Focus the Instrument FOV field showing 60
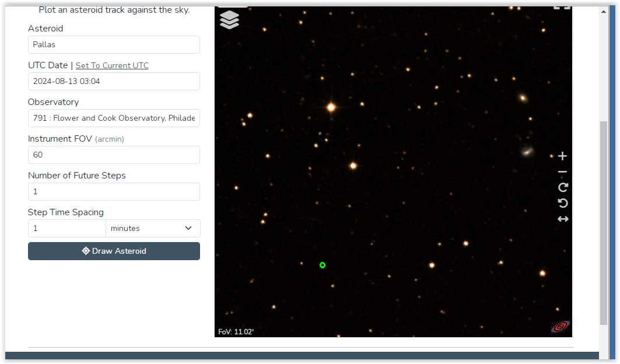 point(114,155)
